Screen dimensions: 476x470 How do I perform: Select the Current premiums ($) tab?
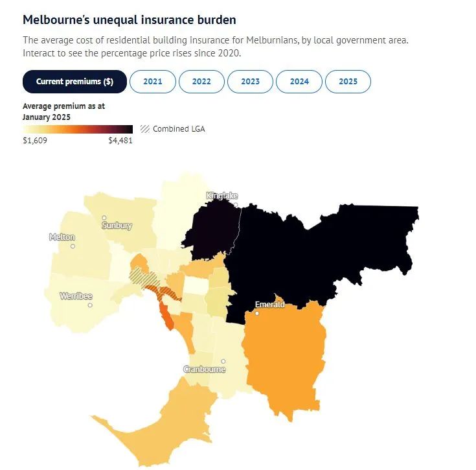(x=74, y=82)
